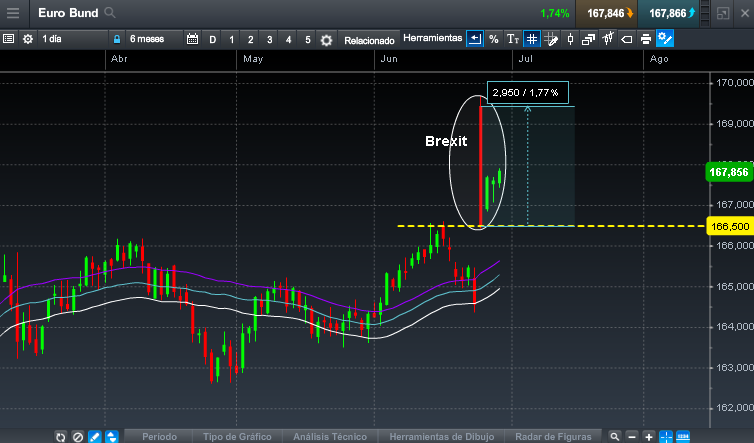Click the yellow 166,500 price level tag
The width and height of the screenshot is (754, 443).
point(730,226)
